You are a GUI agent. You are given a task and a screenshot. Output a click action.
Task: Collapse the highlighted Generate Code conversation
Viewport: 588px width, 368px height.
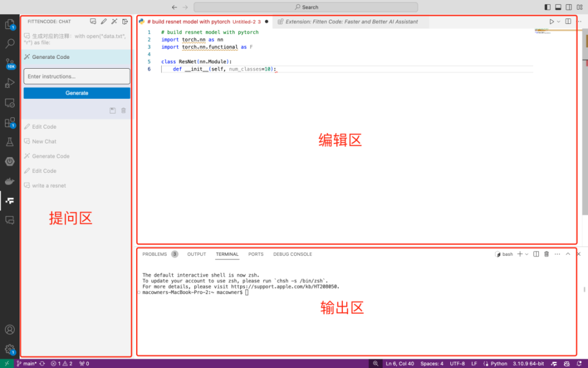[77, 57]
